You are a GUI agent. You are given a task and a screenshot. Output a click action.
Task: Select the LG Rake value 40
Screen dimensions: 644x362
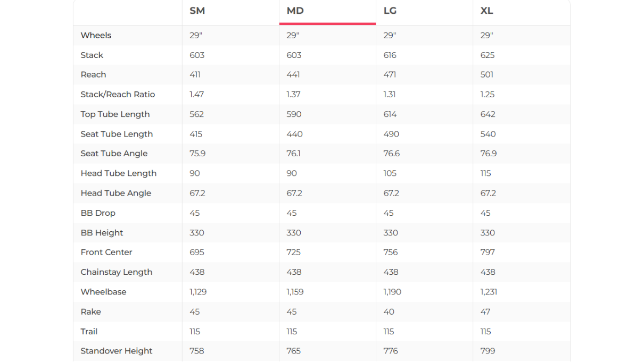pos(389,312)
